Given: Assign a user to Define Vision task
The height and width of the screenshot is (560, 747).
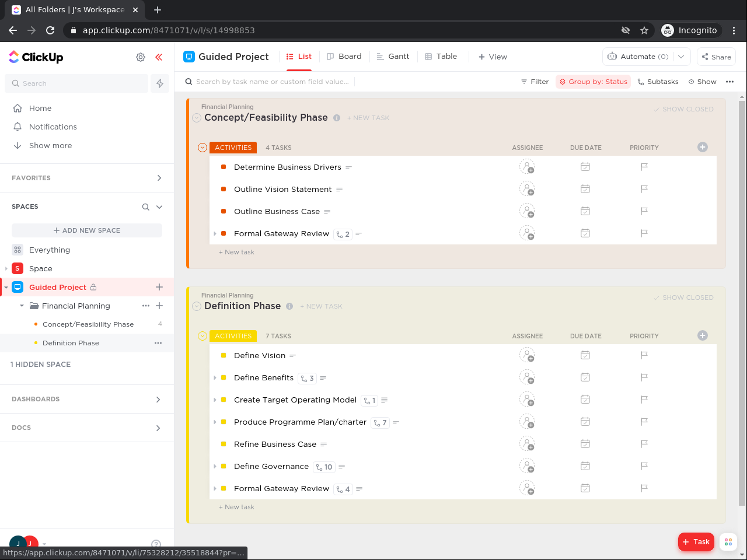Looking at the screenshot, I should [527, 355].
